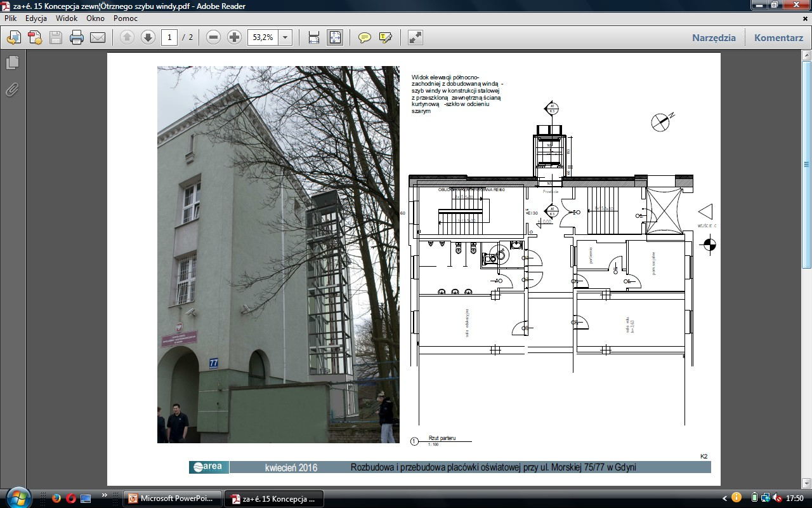Click the building photo on the page
Image resolution: width=812 pixels, height=508 pixels.
[x=278, y=255]
